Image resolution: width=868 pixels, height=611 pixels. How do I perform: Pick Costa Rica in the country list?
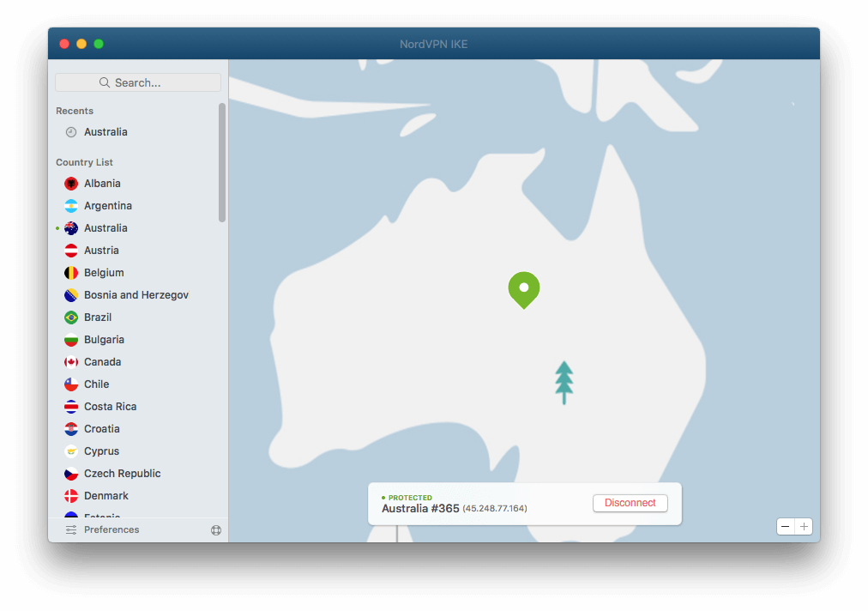(x=110, y=407)
